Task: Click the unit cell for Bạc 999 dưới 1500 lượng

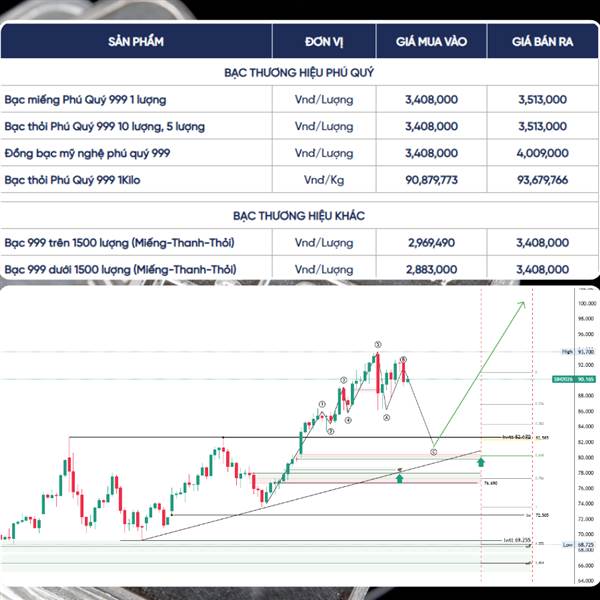Action: 324,269
